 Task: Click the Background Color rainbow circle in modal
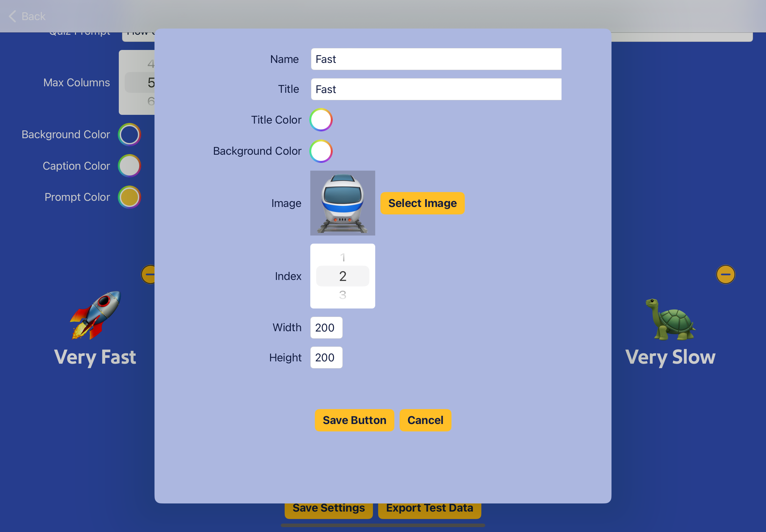pyautogui.click(x=321, y=151)
